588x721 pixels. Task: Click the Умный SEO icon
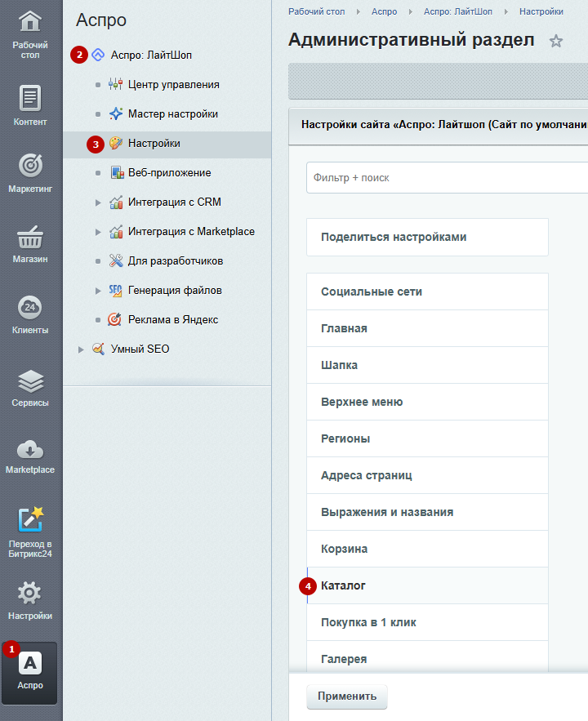98,349
